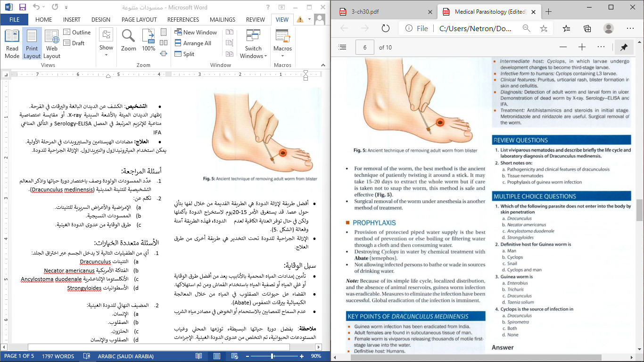Viewport: 644px width, 362px height.
Task: Click Arrange All in the Window group
Action: coord(193,43)
